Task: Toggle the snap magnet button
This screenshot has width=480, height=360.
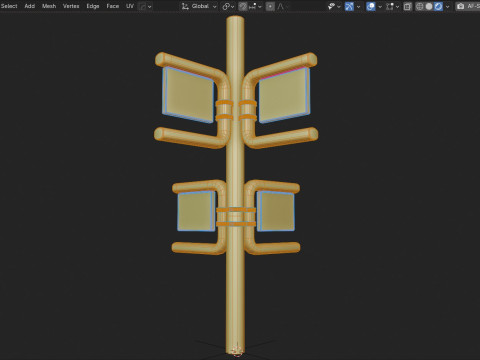Action: [x=243, y=6]
